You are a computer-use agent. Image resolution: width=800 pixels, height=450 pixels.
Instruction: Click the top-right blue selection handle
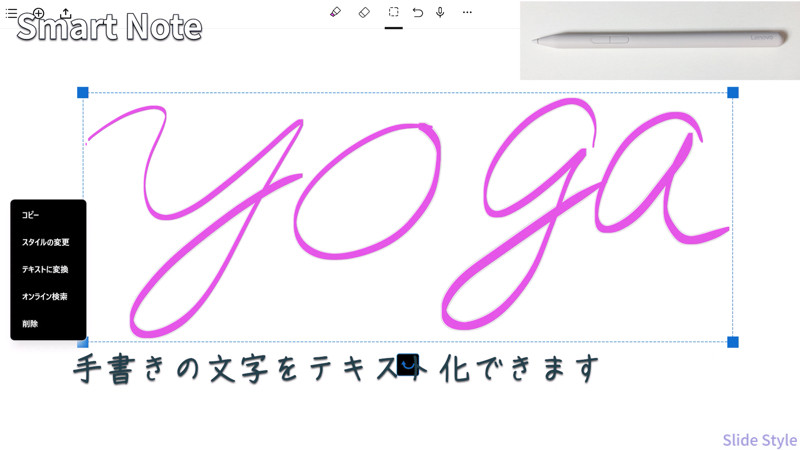[733, 92]
